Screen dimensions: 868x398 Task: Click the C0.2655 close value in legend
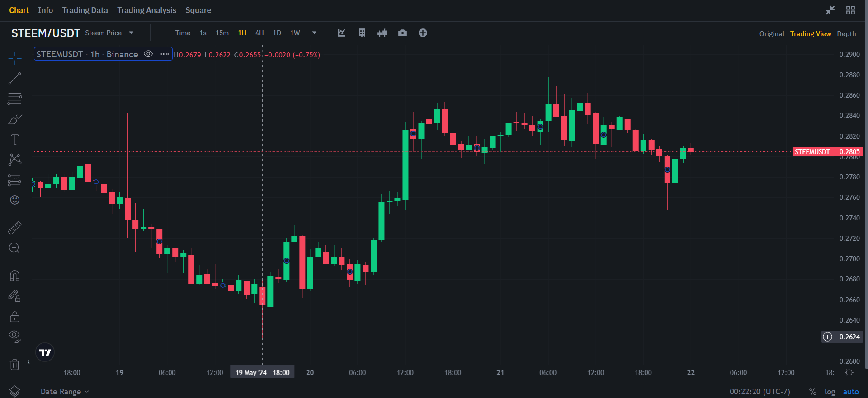[247, 55]
